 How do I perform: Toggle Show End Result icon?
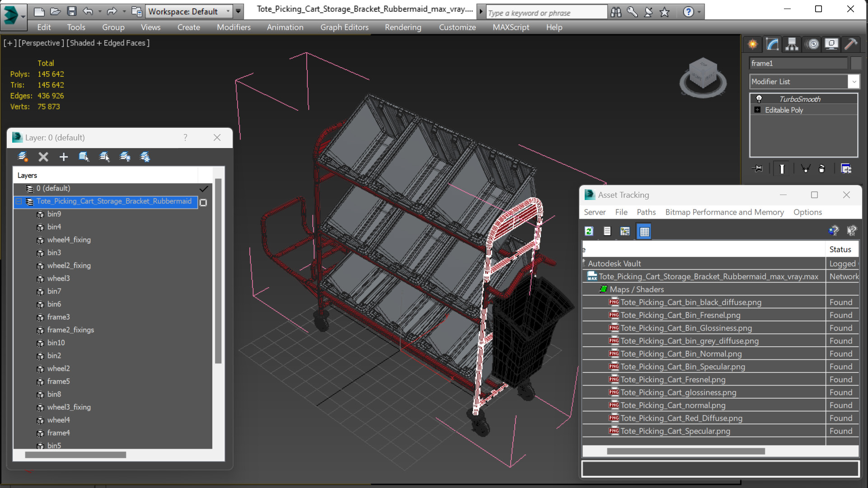[x=782, y=169]
